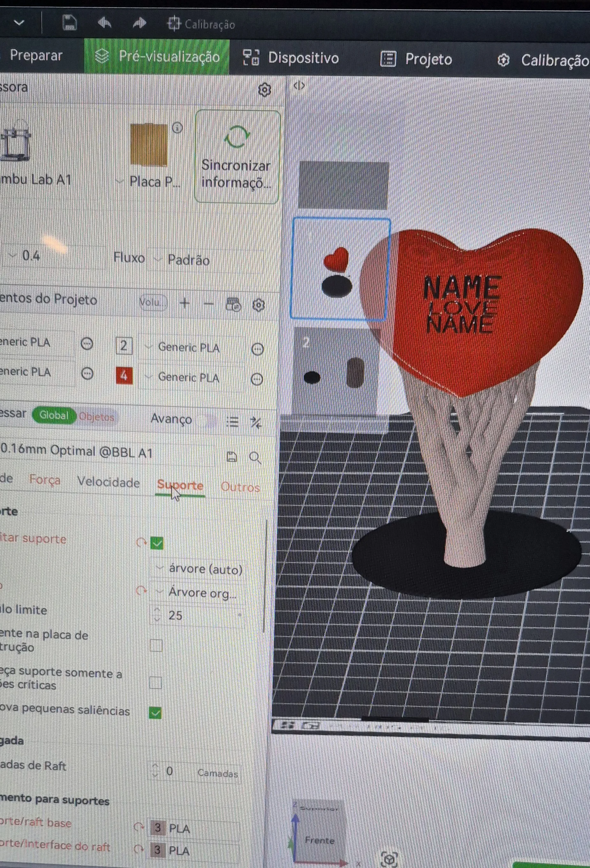Open filament settings gear icon

(259, 305)
